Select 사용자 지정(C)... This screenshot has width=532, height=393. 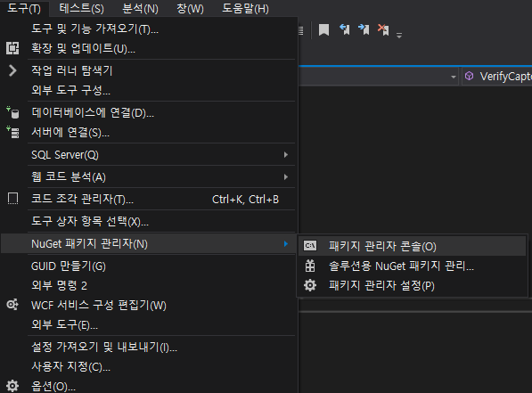click(x=150, y=366)
